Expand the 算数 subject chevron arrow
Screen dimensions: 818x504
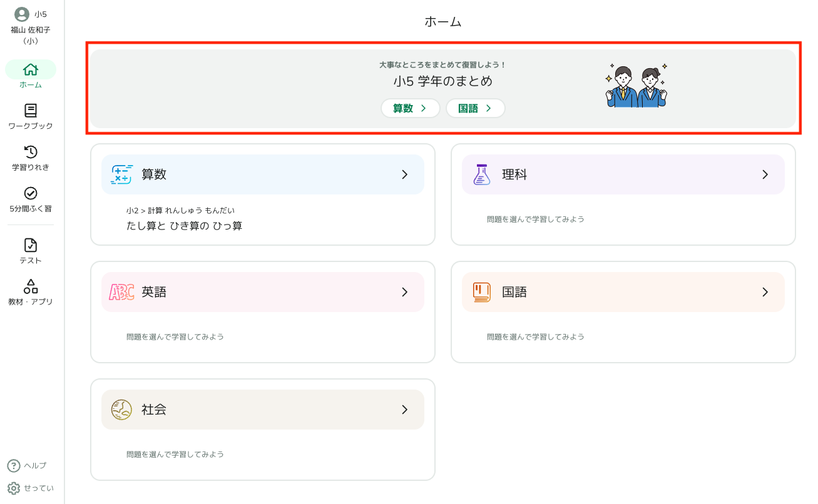[x=404, y=174]
